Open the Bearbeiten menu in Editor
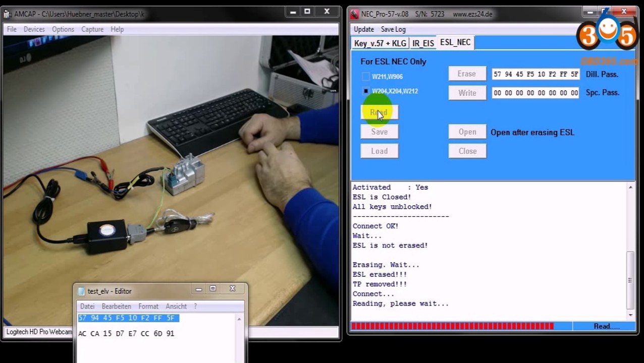 pyautogui.click(x=116, y=306)
